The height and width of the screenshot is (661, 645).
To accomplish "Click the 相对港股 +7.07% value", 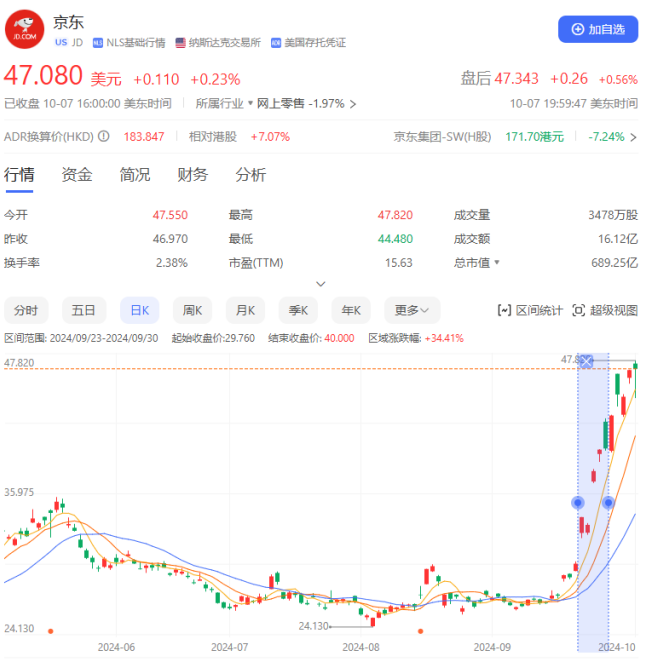I will (x=270, y=137).
